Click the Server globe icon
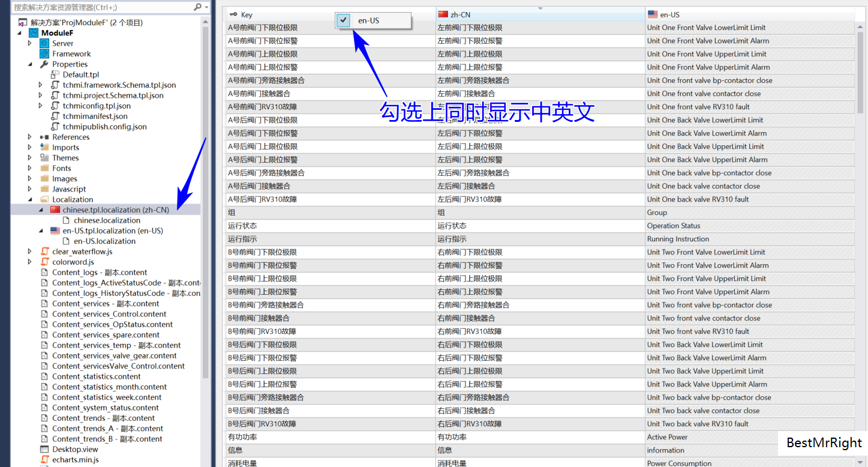 coord(44,43)
